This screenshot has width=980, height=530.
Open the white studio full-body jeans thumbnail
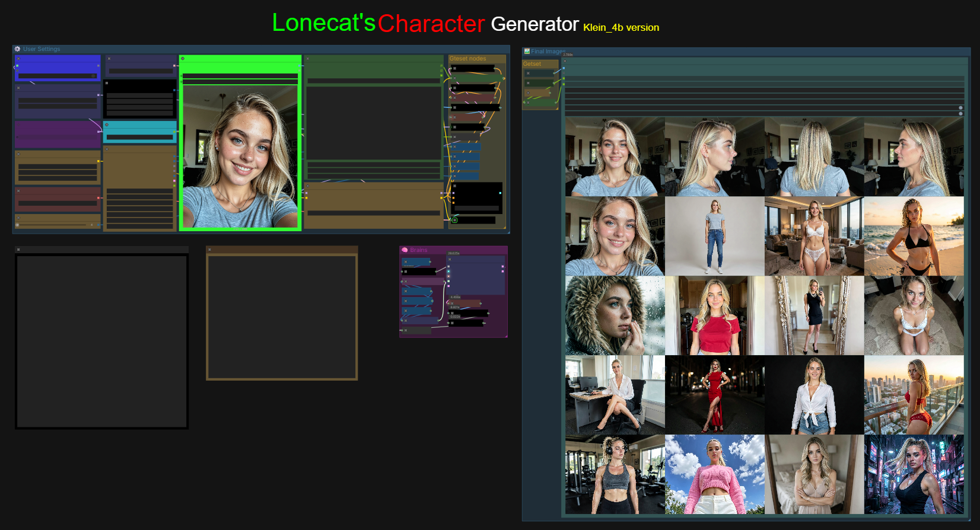tap(715, 236)
